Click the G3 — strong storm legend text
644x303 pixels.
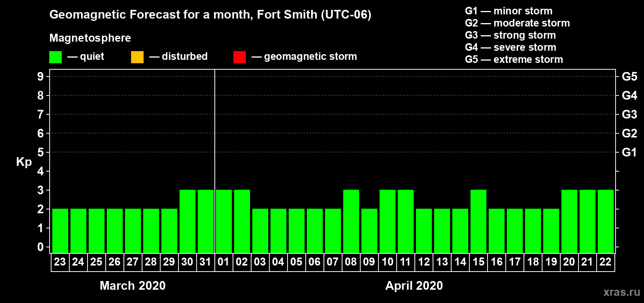(x=510, y=35)
